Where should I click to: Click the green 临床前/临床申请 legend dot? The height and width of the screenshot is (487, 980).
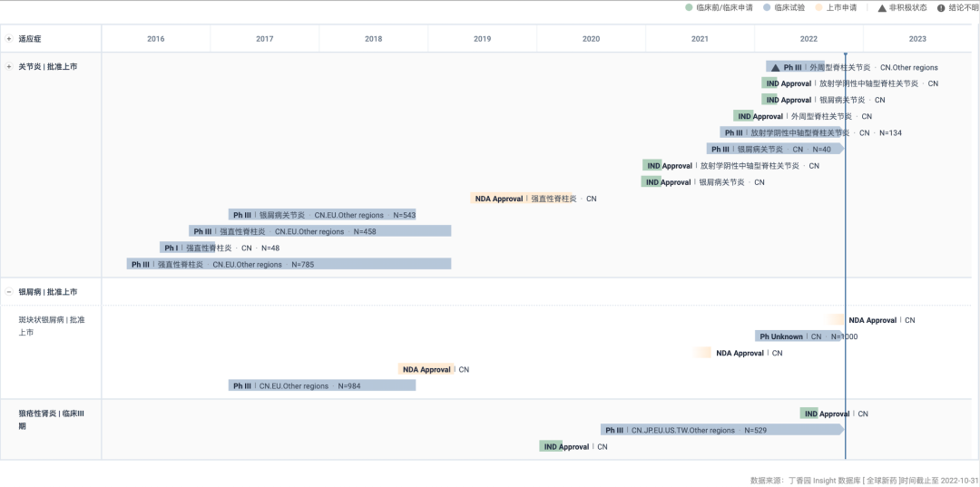[689, 7]
